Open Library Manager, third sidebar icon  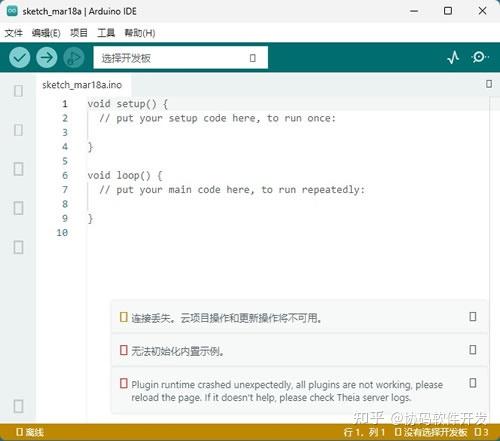click(18, 169)
